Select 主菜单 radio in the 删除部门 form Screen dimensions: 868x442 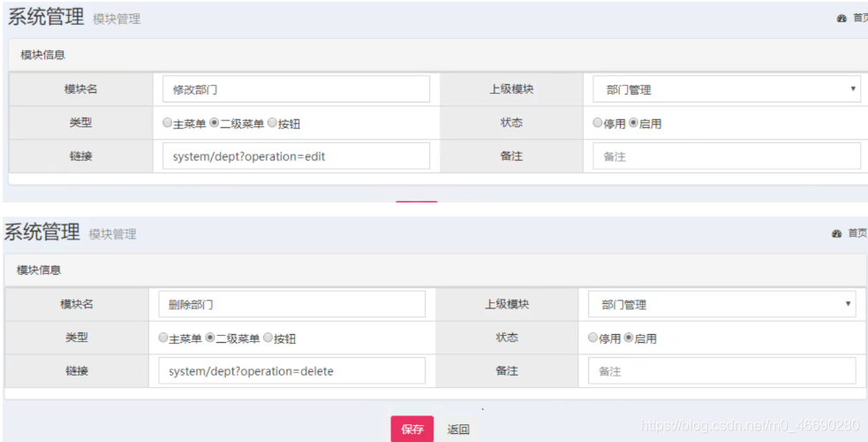pos(162,338)
